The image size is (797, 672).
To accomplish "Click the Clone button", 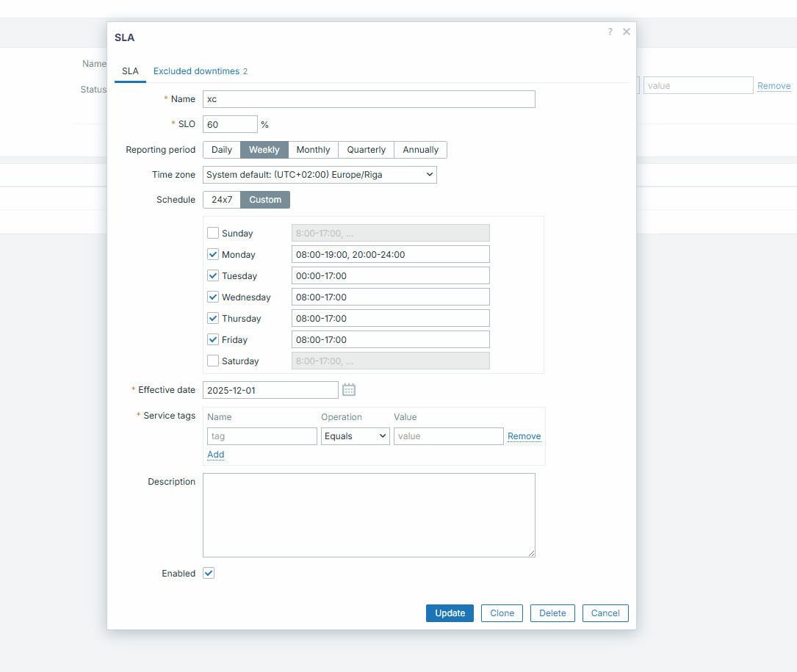I will (x=502, y=613).
